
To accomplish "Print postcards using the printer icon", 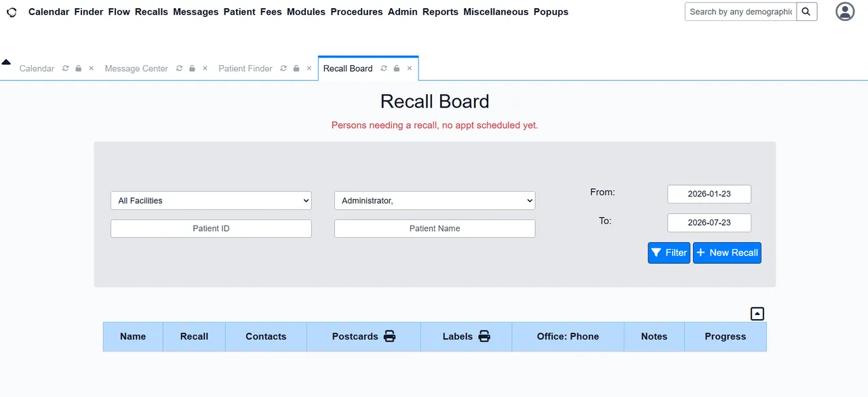I will pos(389,336).
